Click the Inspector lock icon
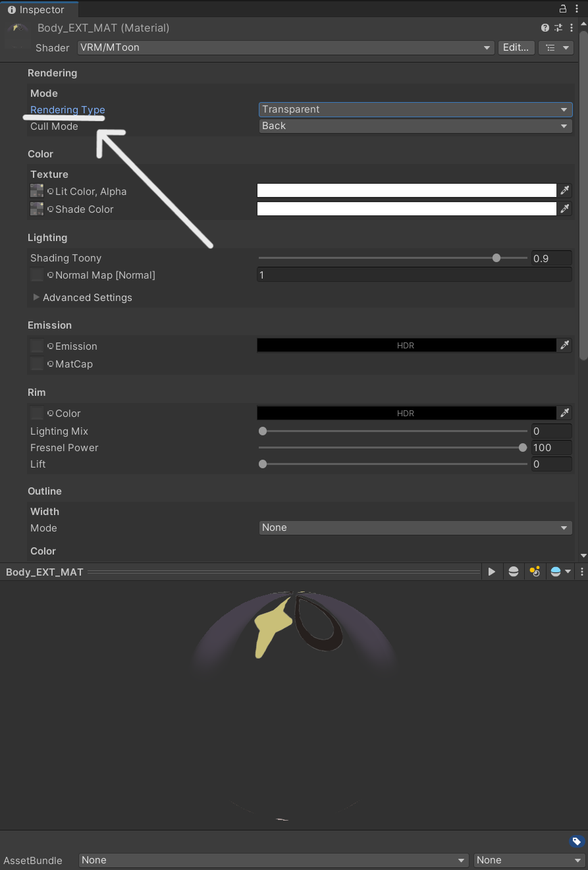Viewport: 588px width, 870px height. tap(563, 9)
